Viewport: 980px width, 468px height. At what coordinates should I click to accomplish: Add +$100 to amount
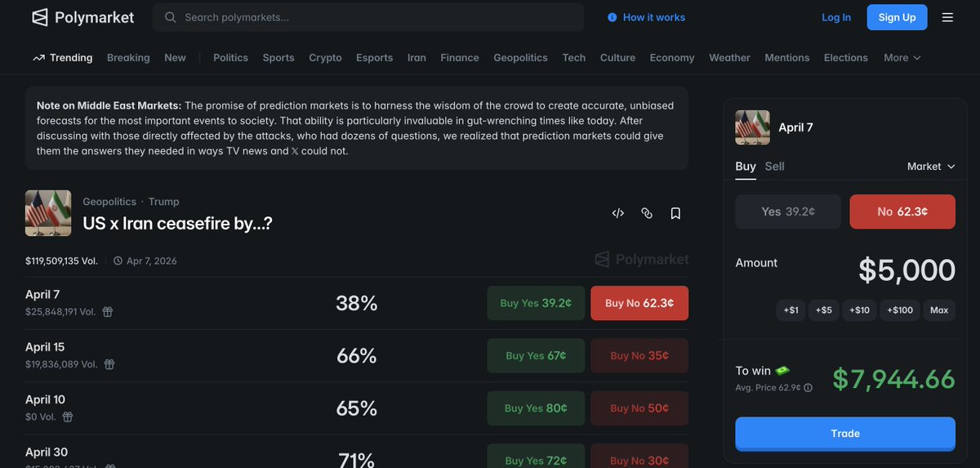[x=900, y=310]
